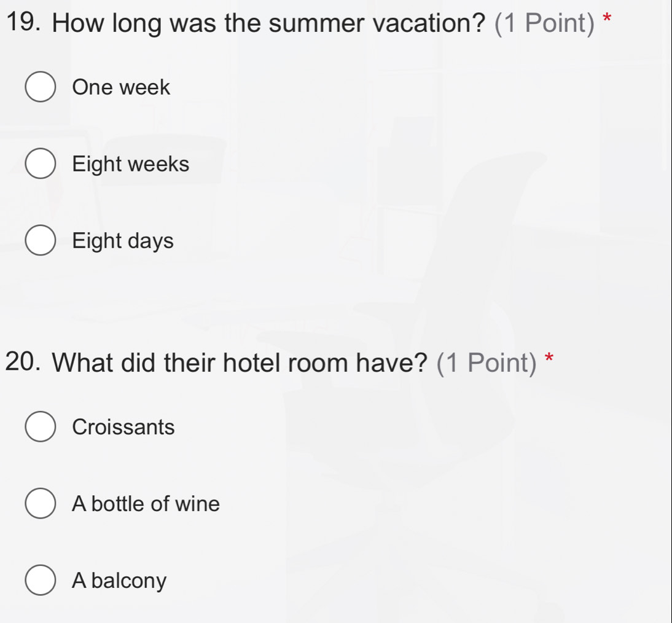Click the Eight weeks option label text
This screenshot has height=623, width=672.
[x=130, y=164]
